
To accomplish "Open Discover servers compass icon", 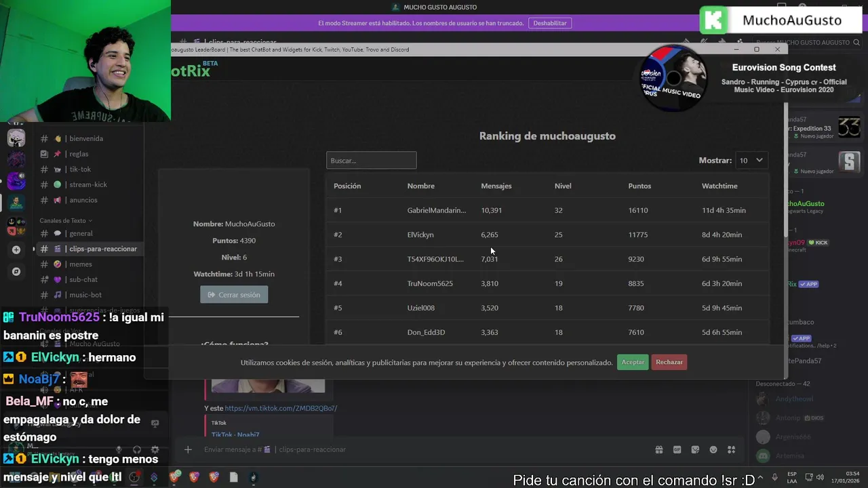I will point(16,271).
